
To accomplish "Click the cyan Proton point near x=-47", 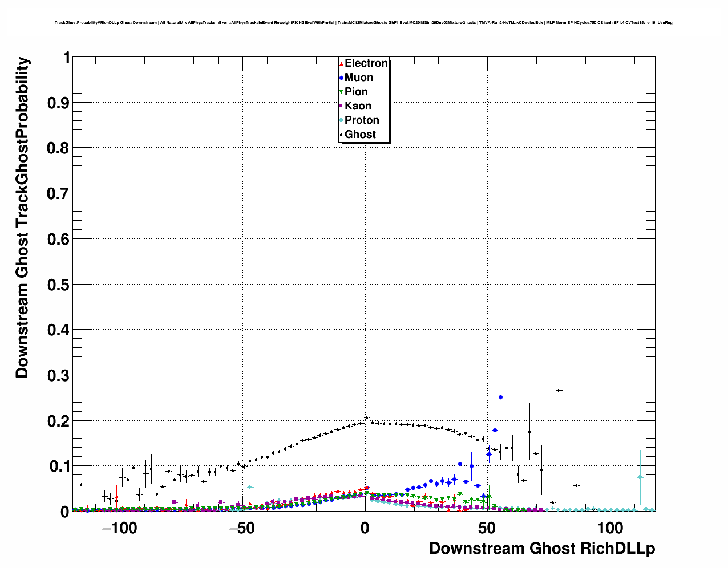I will point(250,486).
